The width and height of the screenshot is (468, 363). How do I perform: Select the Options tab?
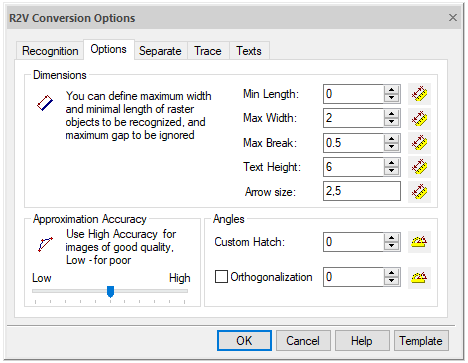tap(109, 49)
